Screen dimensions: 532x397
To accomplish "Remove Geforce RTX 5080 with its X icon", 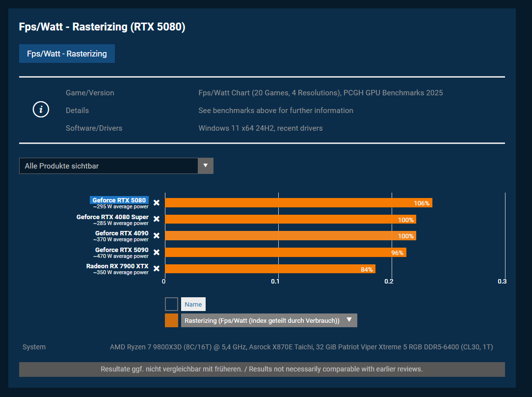I will click(x=157, y=203).
